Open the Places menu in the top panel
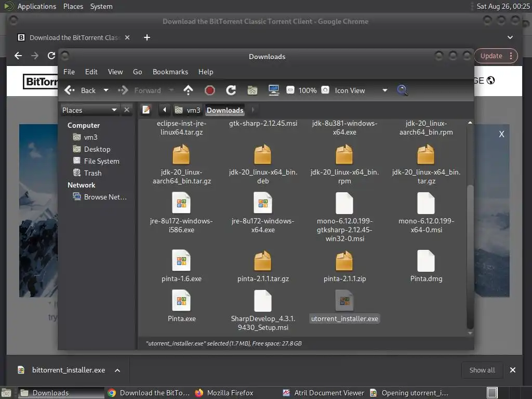This screenshot has width=532, height=399. [73, 6]
